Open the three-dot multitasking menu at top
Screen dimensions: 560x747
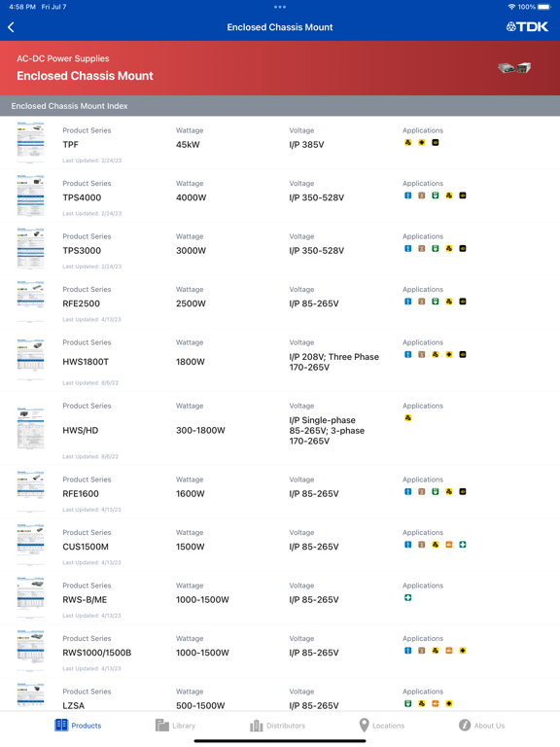coord(280,7)
